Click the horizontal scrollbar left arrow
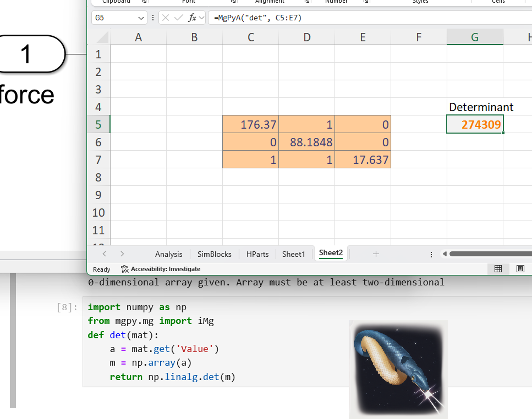Screen dimensions: 532x419 (x=445, y=254)
